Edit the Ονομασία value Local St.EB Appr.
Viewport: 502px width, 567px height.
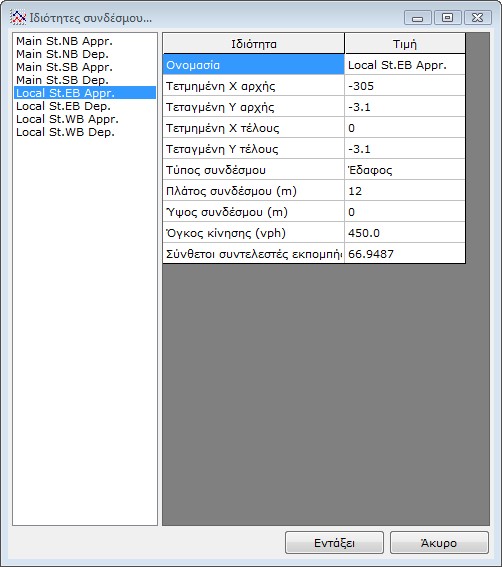(405, 65)
